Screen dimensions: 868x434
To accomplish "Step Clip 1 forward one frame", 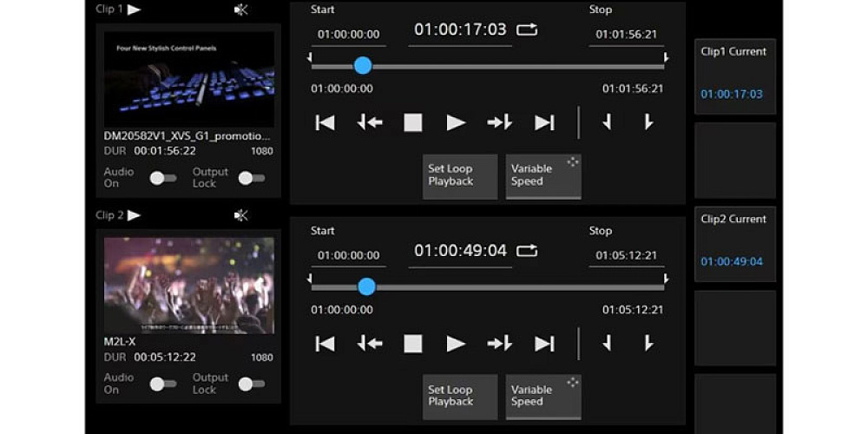I will pyautogui.click(x=499, y=122).
